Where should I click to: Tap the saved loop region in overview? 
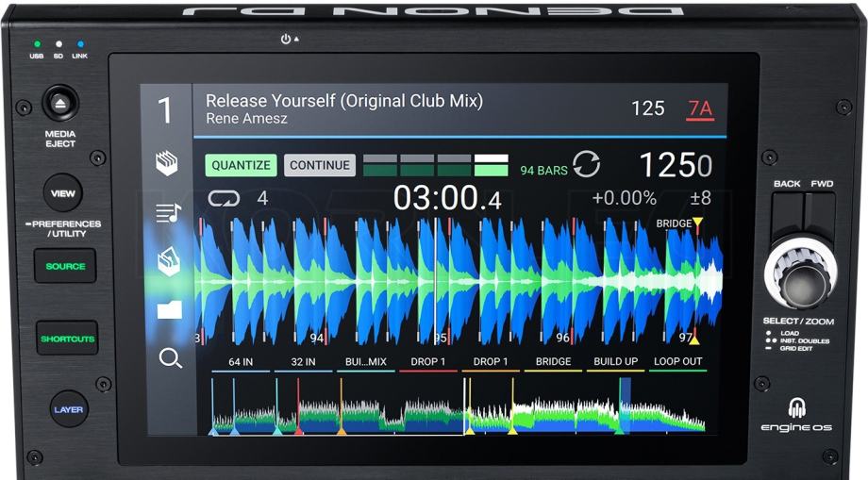pyautogui.click(x=625, y=406)
